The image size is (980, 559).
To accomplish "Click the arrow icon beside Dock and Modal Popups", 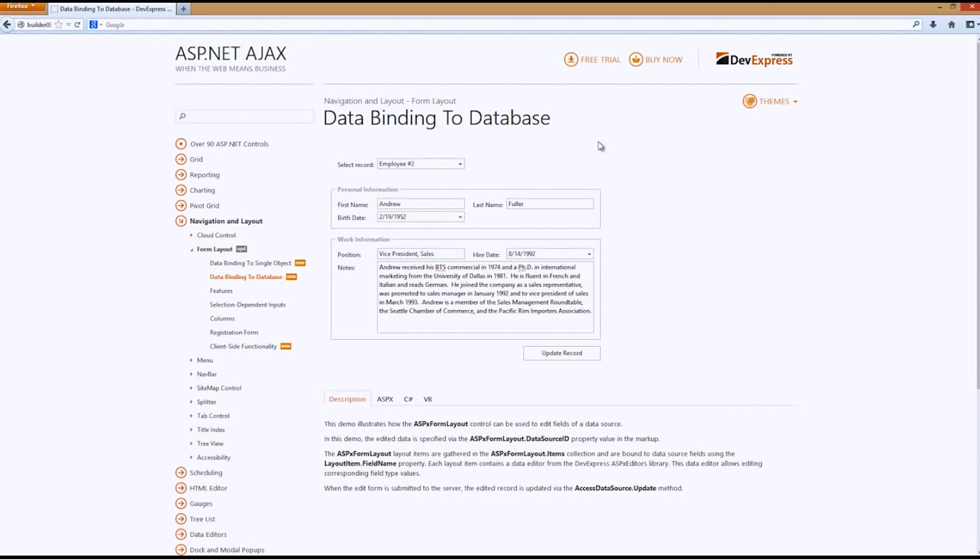I will [x=181, y=549].
